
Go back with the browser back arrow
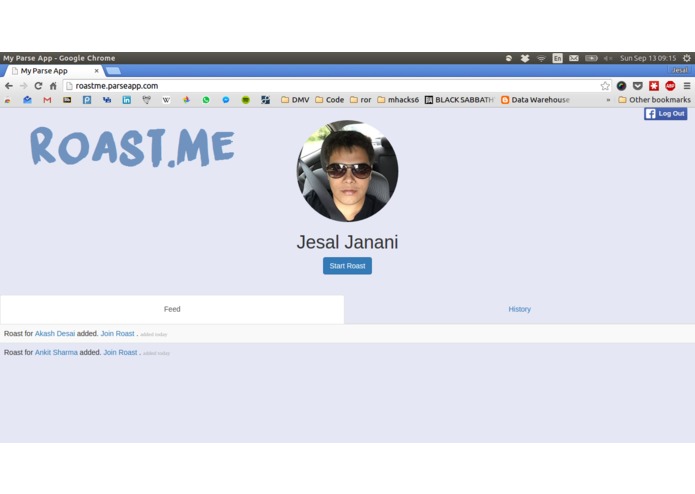[x=9, y=86]
